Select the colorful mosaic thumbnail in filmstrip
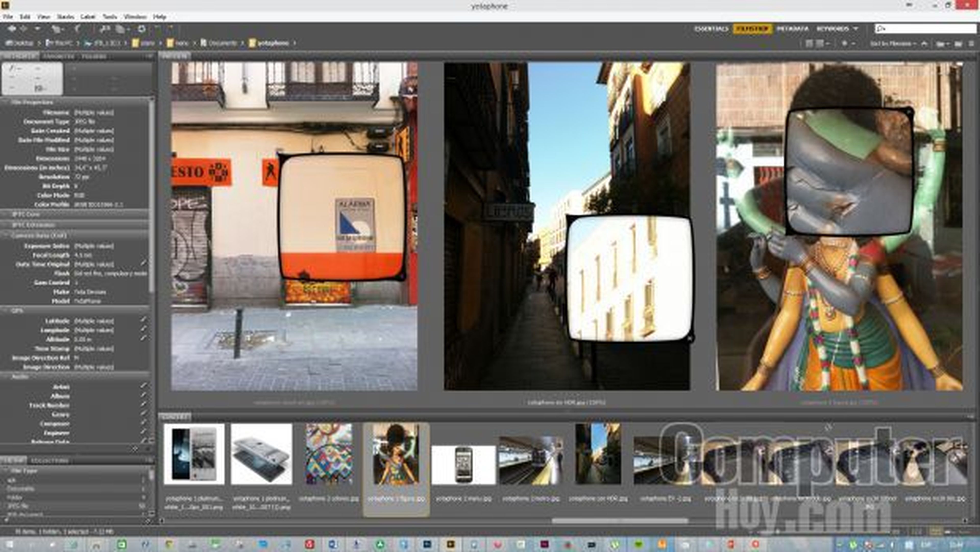This screenshot has width=980, height=552. [329, 454]
